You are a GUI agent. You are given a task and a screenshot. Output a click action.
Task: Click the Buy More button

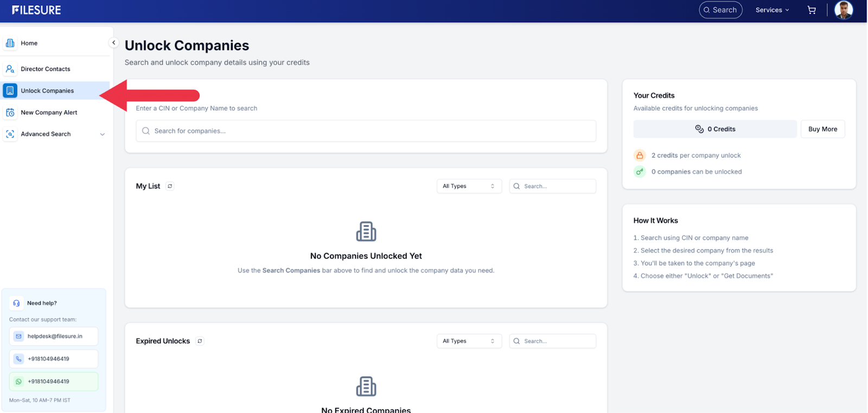[x=822, y=130]
